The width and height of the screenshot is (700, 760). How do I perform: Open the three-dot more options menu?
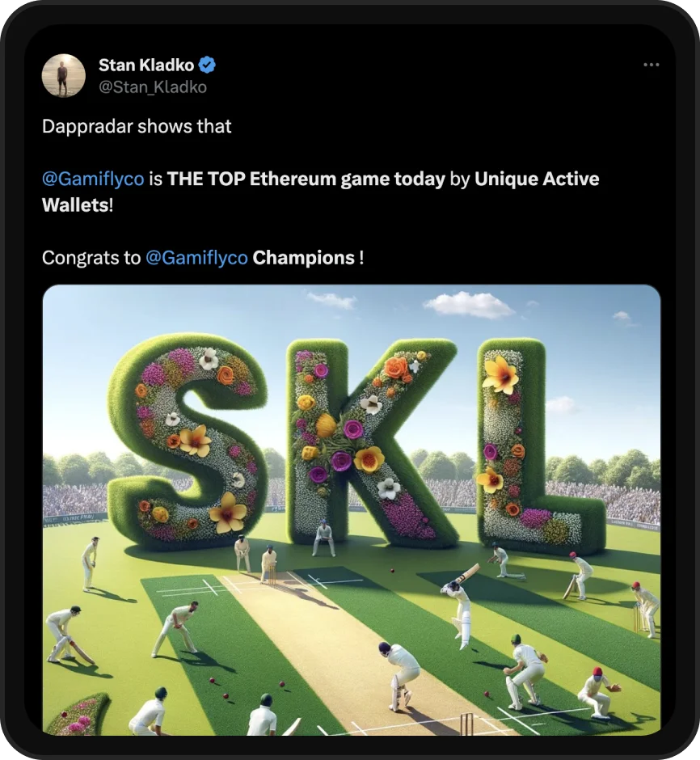pyautogui.click(x=651, y=65)
